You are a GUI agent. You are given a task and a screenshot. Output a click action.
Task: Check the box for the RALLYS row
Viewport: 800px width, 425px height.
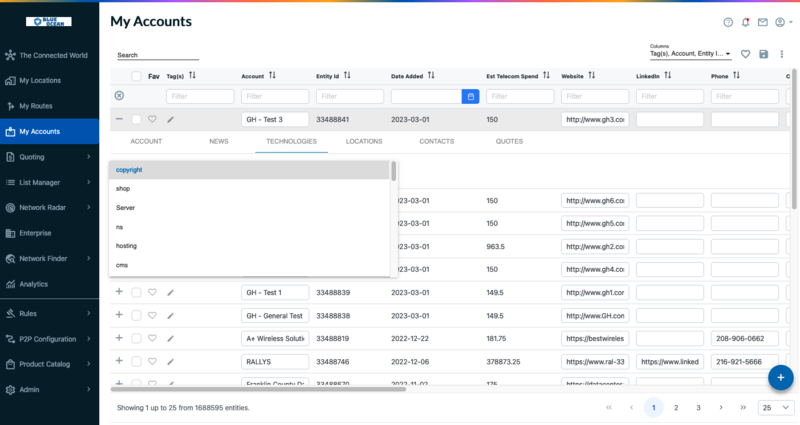click(136, 361)
